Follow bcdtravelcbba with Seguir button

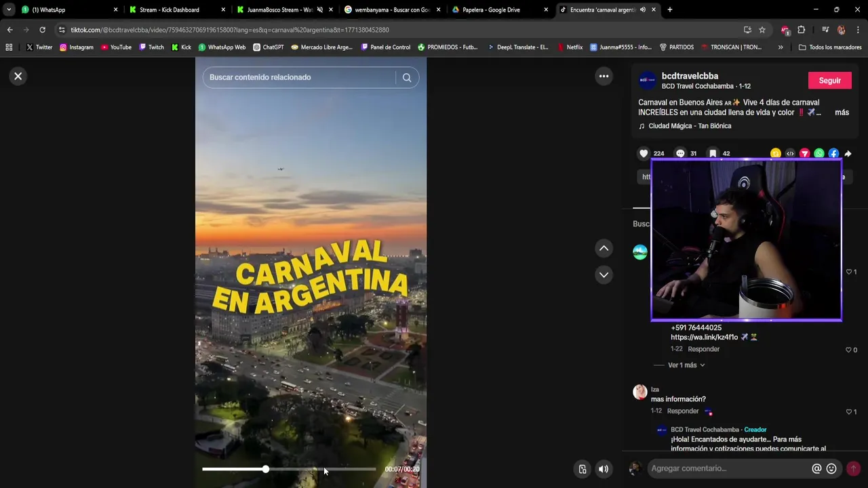829,80
